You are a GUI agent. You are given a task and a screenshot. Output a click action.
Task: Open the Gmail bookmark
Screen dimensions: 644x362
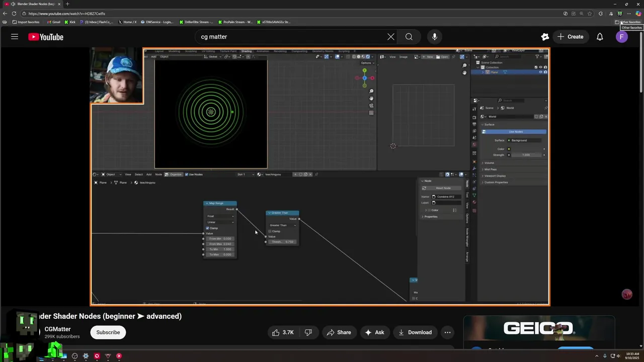pos(53,22)
